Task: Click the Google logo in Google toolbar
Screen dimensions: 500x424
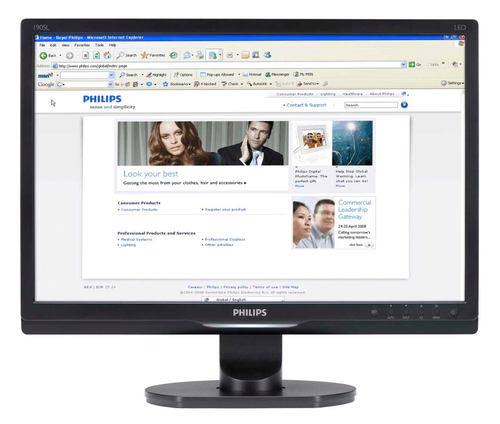Action: [46, 84]
